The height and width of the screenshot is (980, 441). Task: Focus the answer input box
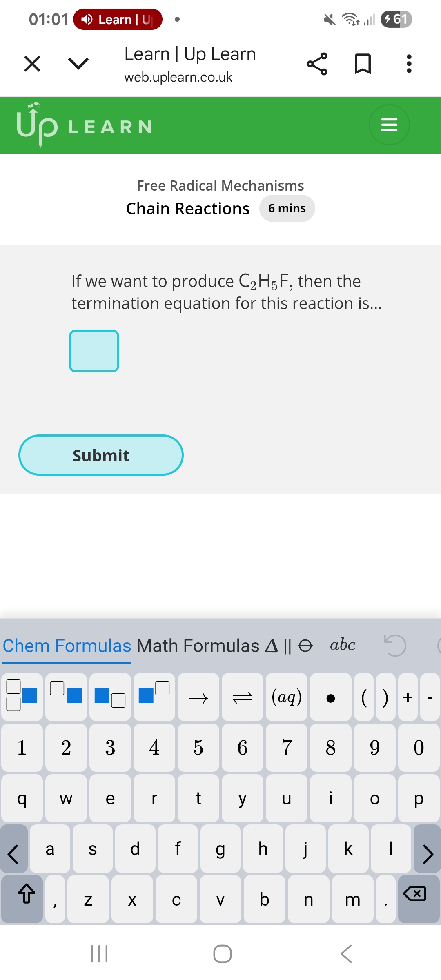94,351
